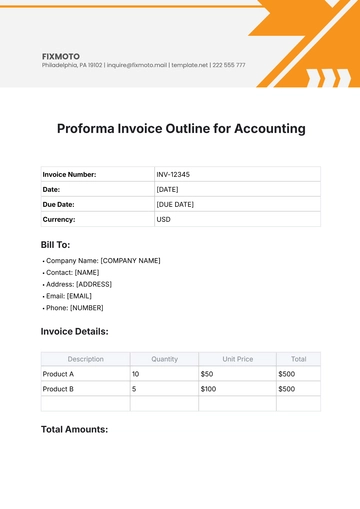The image size is (360, 509).
Task: Select the 'Proforma Invoice Outline for Accounting' title
Action: tap(181, 129)
